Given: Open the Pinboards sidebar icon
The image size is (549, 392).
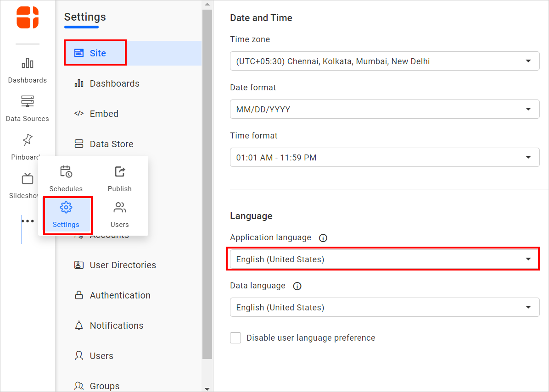Looking at the screenshot, I should click(28, 146).
